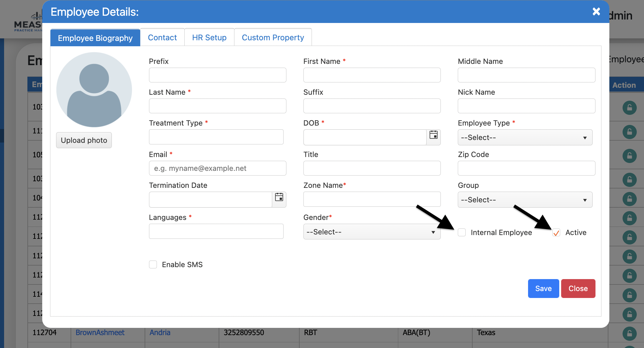Open the Group select dropdown
The image size is (644, 348).
click(x=525, y=200)
